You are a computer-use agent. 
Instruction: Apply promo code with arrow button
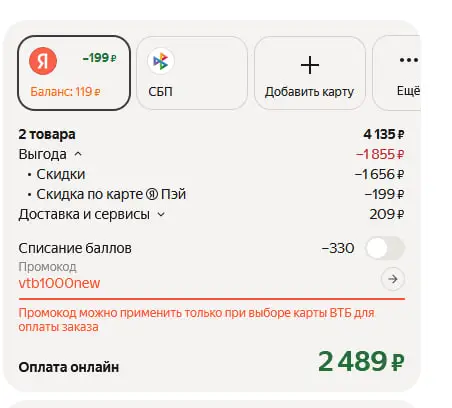[x=393, y=279]
